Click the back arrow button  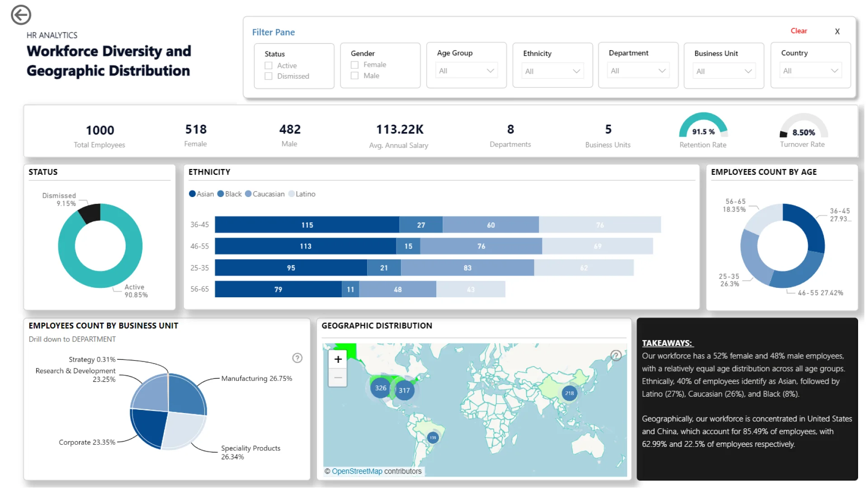coord(21,15)
